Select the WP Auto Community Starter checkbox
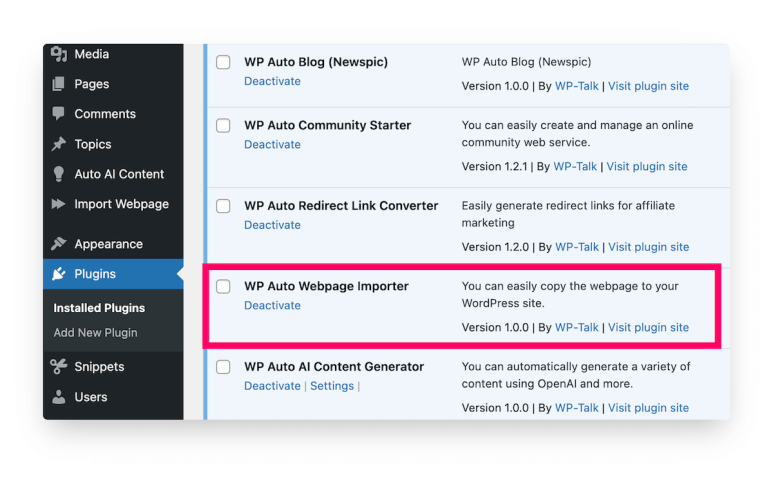The height and width of the screenshot is (477, 773). point(223,125)
